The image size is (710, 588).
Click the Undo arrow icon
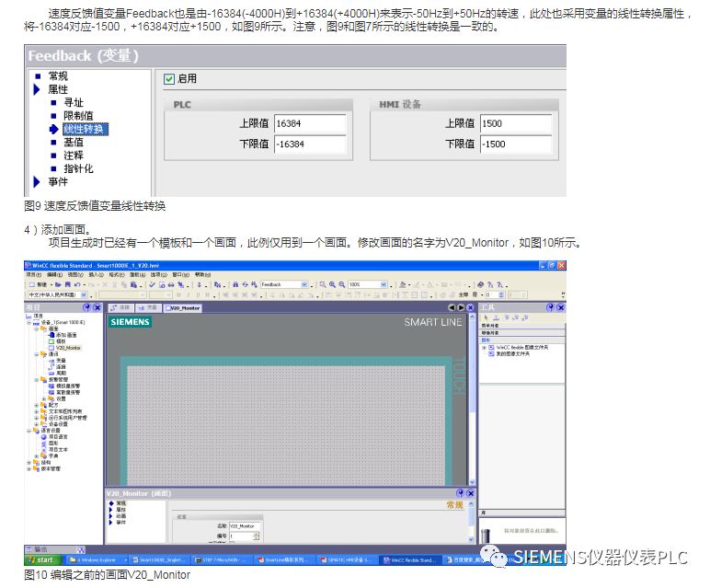77,284
